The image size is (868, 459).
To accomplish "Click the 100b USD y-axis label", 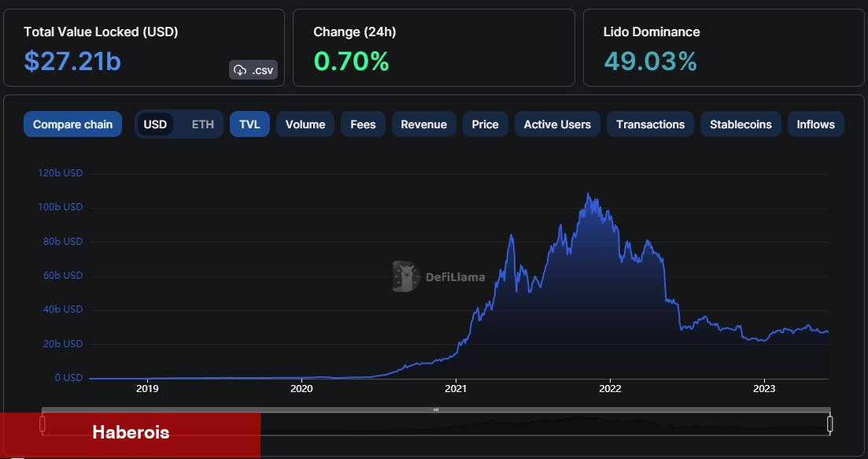I will pyautogui.click(x=60, y=207).
